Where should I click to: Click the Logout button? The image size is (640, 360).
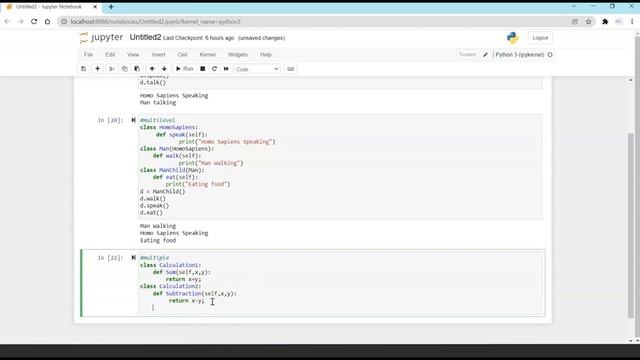click(x=540, y=38)
